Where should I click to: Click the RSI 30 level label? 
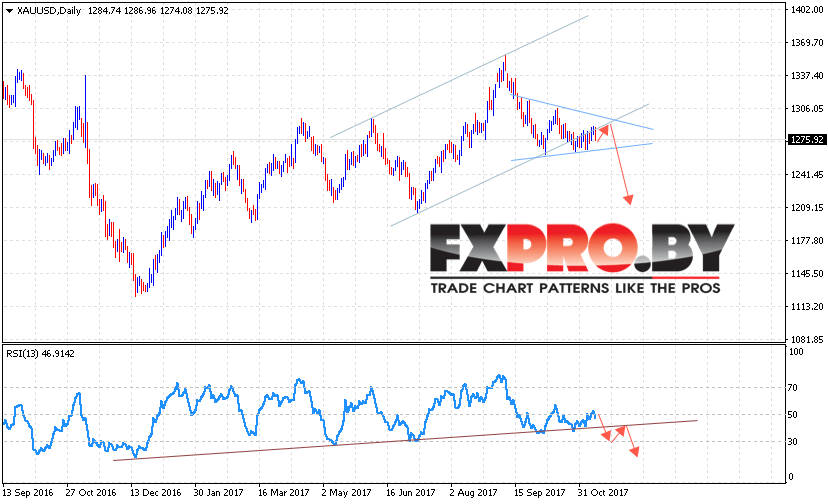point(793,441)
